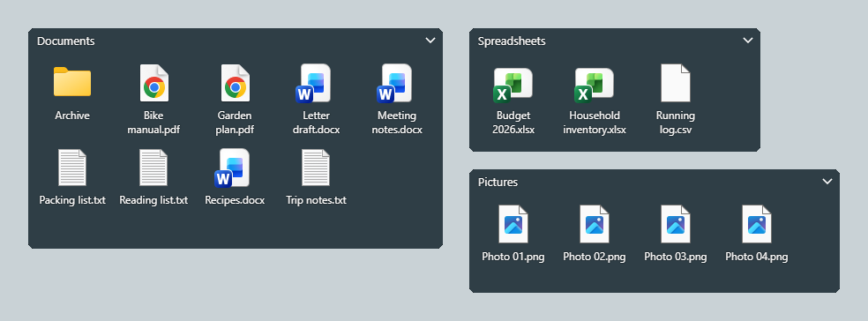Collapse the Spreadsheets fence chevron
Screen dimensions: 868x321
point(748,41)
